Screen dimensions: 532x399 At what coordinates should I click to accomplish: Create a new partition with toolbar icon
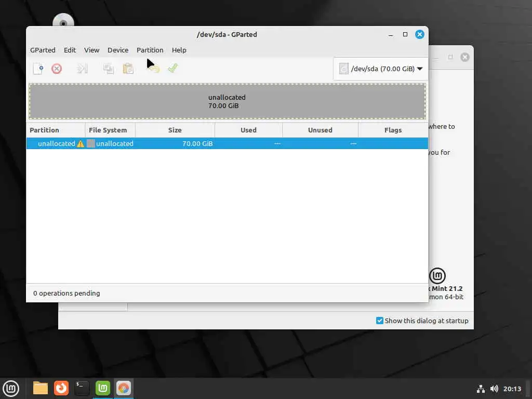[38, 69]
